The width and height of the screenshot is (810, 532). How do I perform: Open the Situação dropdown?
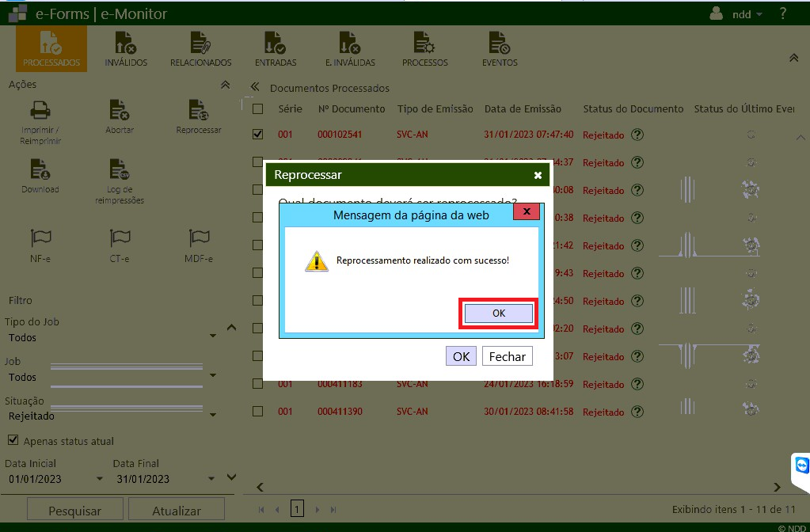(x=213, y=415)
